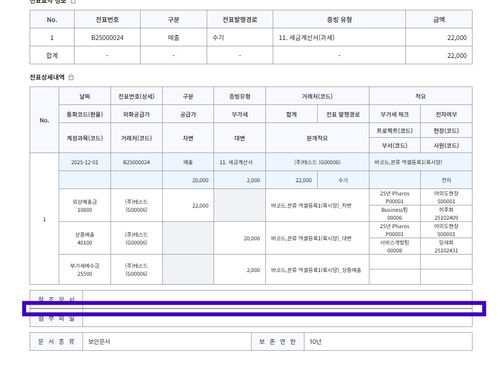The width and height of the screenshot is (500, 368).
Task: Click the 20,000 supply value in blue row
Action: [188, 180]
